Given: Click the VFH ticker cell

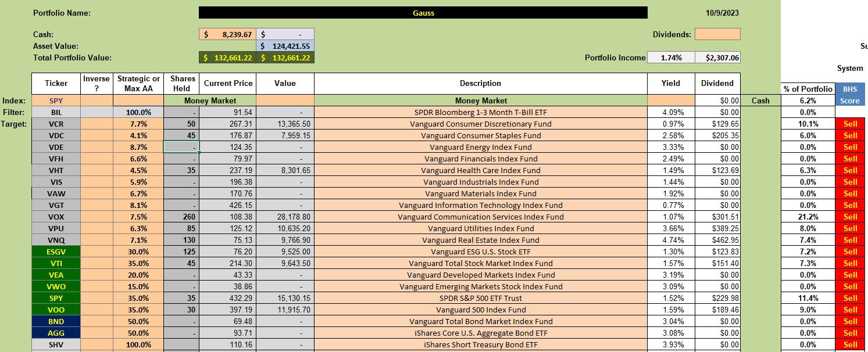Looking at the screenshot, I should coord(56,159).
